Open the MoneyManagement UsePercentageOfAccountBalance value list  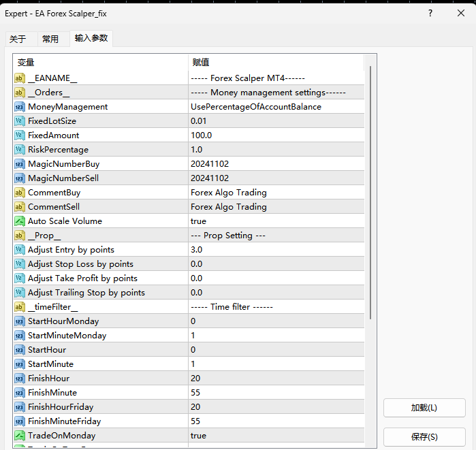point(276,107)
